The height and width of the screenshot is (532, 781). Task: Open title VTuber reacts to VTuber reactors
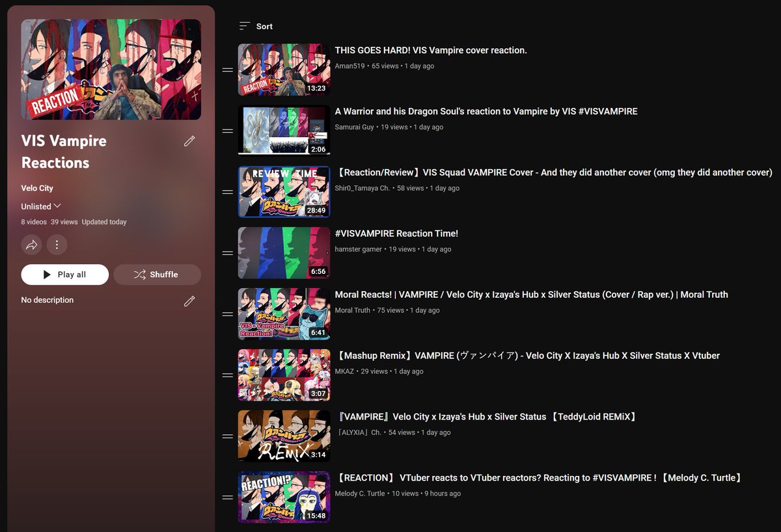coord(539,478)
